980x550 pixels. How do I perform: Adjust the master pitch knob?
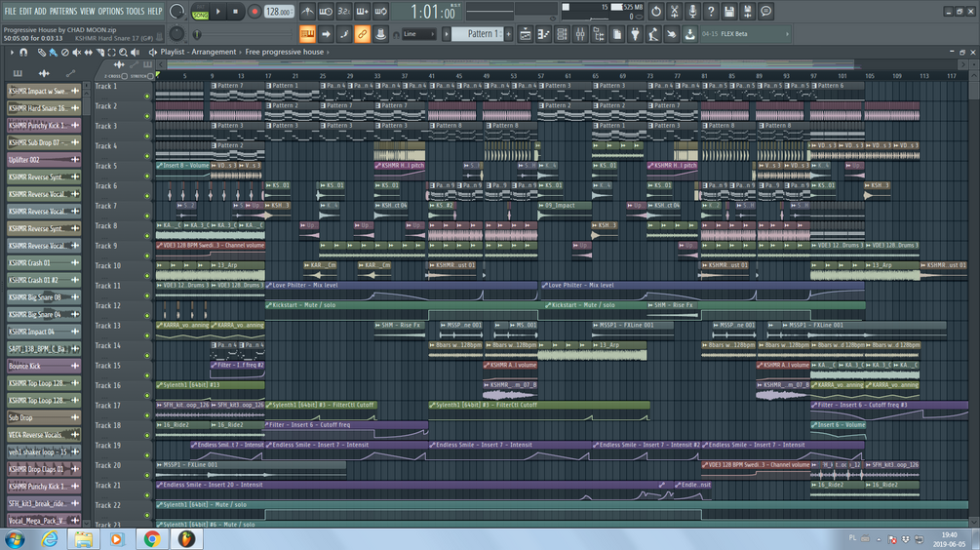(176, 34)
